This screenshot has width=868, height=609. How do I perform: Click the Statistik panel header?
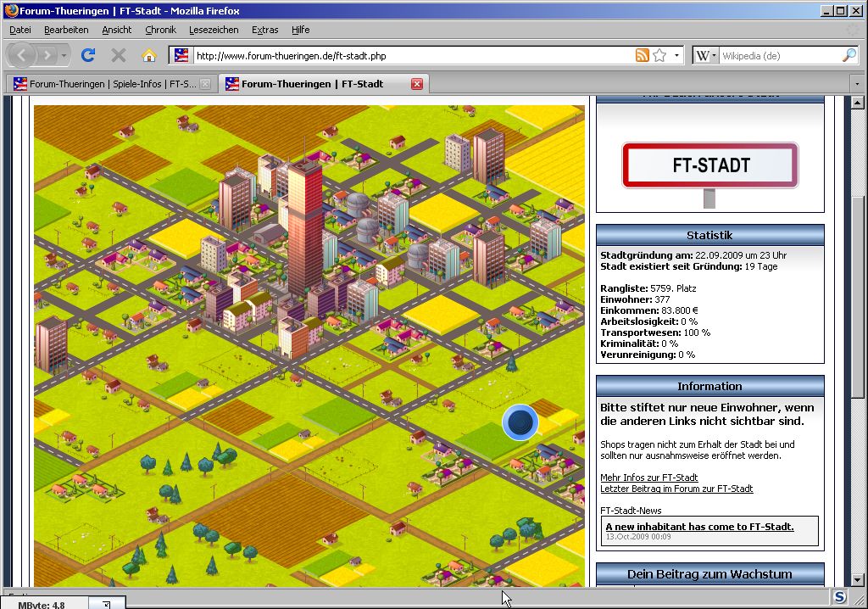[x=709, y=235]
